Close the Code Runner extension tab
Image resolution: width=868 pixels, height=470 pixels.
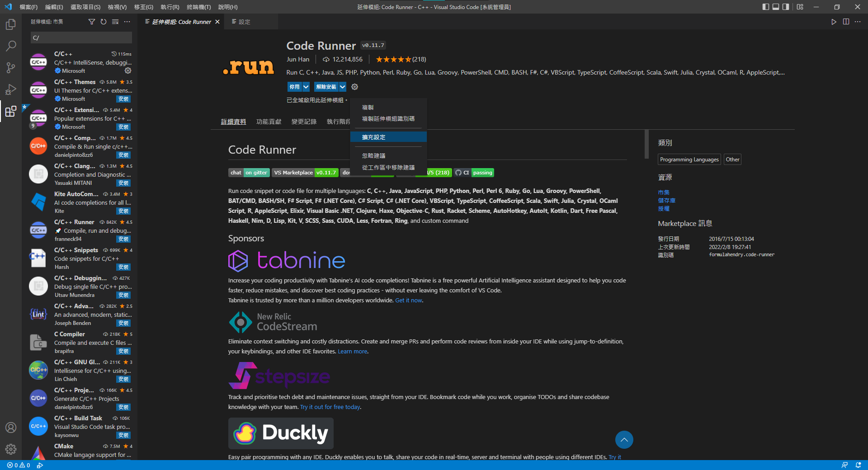(217, 22)
